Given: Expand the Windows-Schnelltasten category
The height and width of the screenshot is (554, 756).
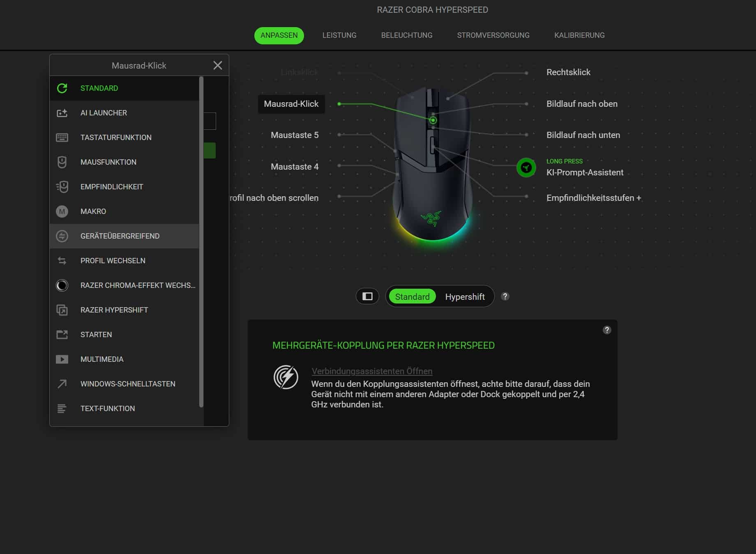Looking at the screenshot, I should tap(127, 384).
